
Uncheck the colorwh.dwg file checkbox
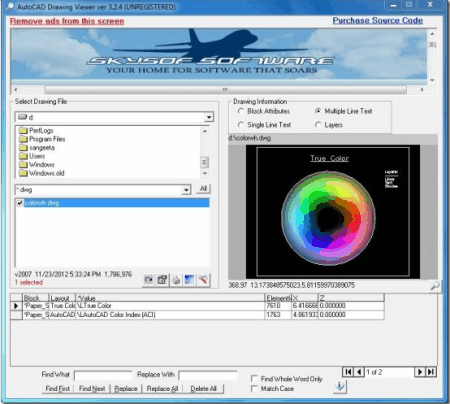(x=20, y=203)
